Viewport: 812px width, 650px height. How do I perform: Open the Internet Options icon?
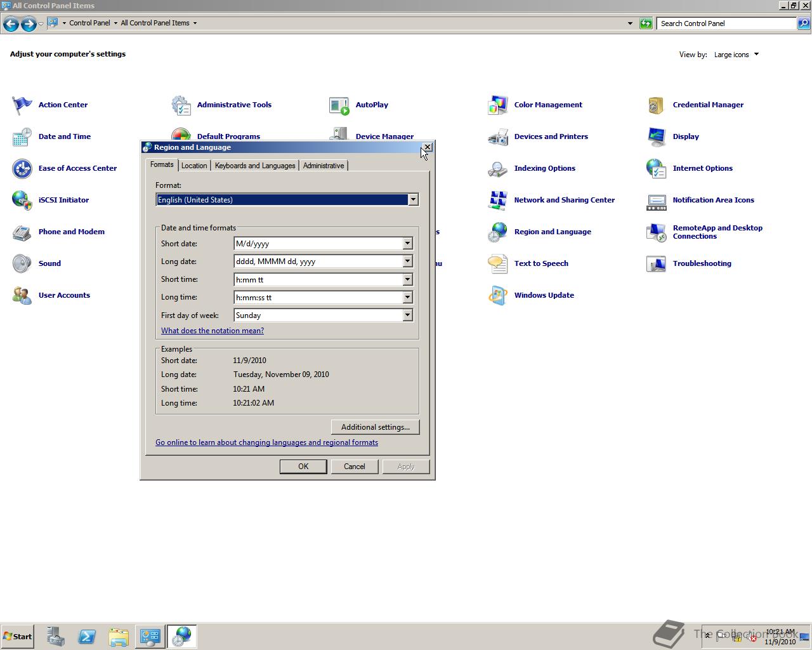[657, 168]
